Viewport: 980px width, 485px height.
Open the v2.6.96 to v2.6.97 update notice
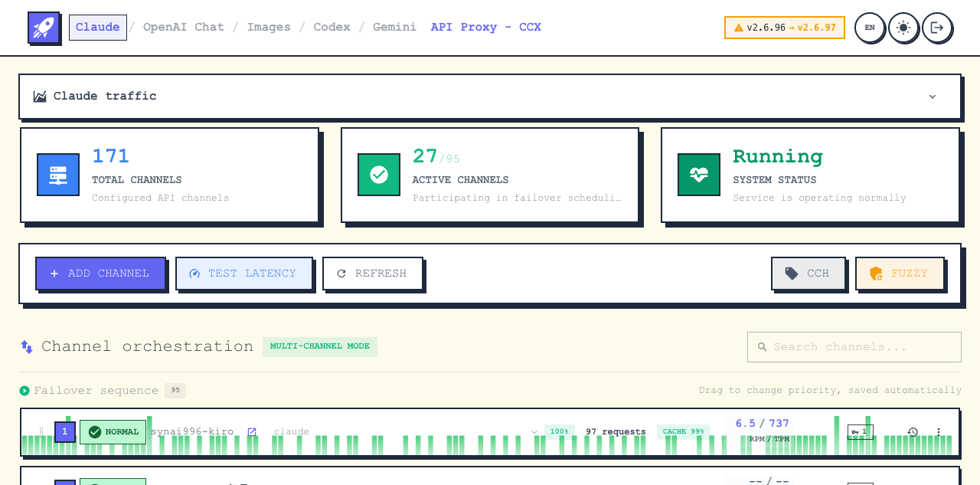click(x=785, y=28)
